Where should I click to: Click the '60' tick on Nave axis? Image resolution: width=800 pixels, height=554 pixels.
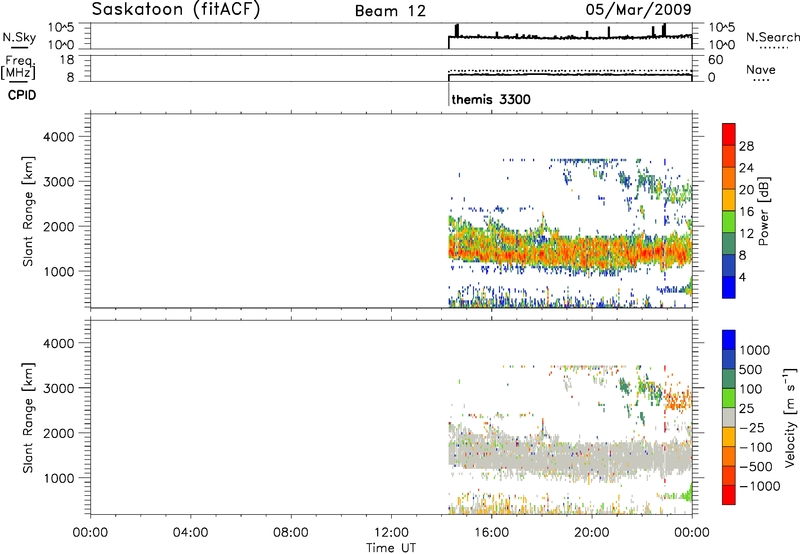(715, 60)
